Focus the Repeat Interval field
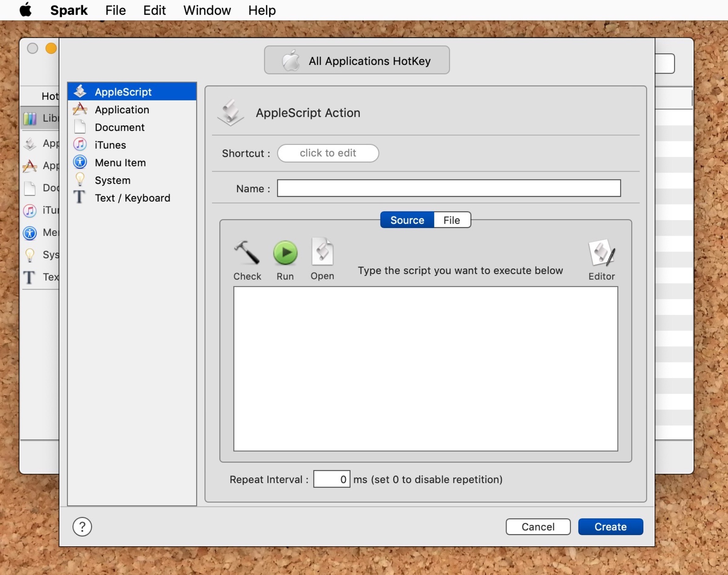The width and height of the screenshot is (728, 575). pyautogui.click(x=331, y=479)
